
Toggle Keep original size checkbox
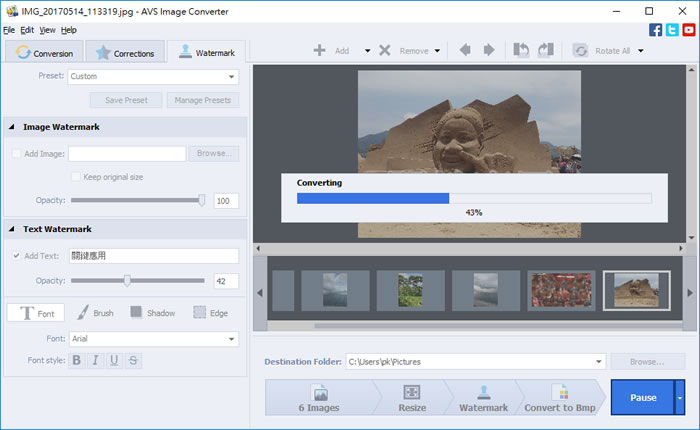pos(76,177)
